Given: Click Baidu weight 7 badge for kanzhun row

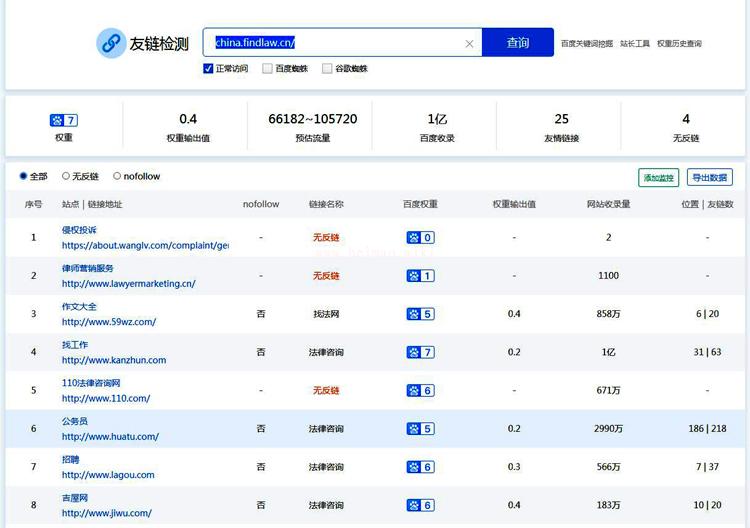Looking at the screenshot, I should 420,352.
